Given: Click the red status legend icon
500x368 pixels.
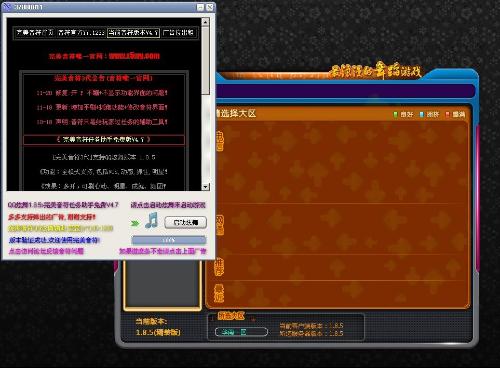Looking at the screenshot, I should click(447, 115).
